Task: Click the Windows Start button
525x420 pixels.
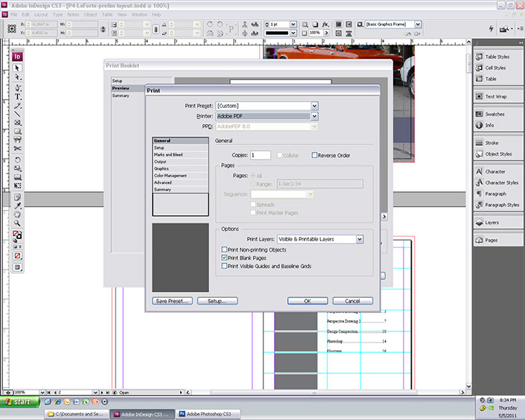Action: (20, 401)
